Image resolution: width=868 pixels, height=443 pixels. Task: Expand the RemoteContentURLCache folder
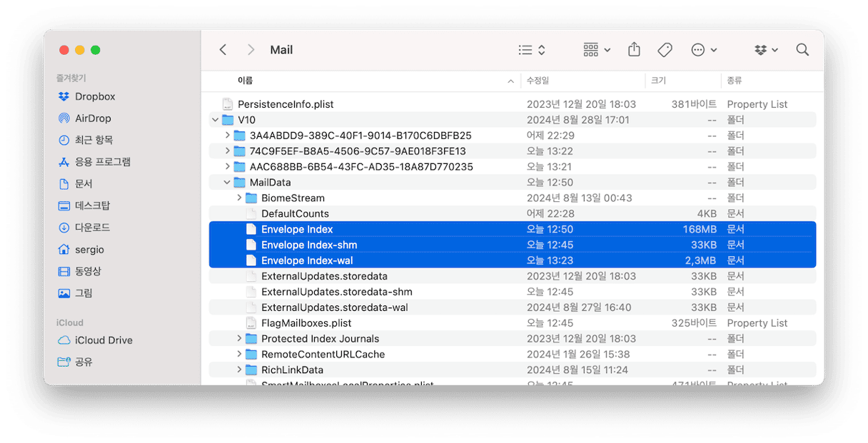pyautogui.click(x=239, y=355)
